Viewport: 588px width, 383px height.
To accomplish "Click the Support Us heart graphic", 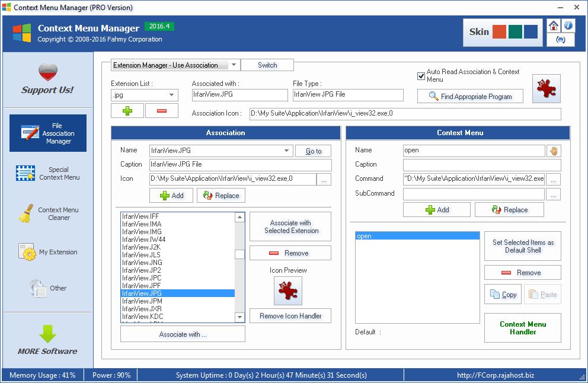I will [x=47, y=72].
